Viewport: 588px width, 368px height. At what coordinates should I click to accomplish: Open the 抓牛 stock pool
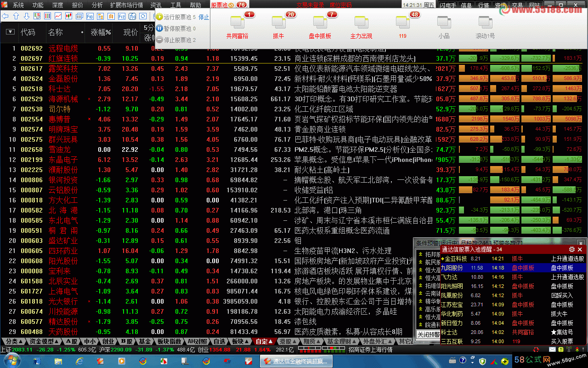coord(278,27)
